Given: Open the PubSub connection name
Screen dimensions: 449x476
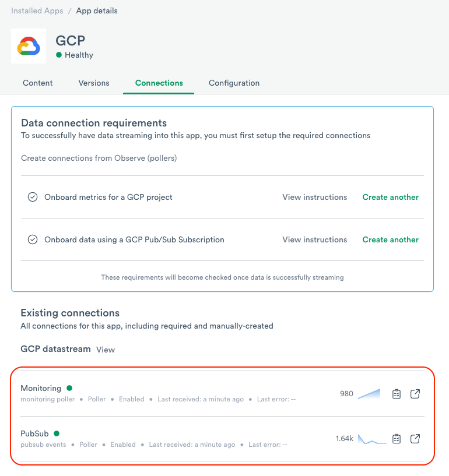Looking at the screenshot, I should pos(34,433).
